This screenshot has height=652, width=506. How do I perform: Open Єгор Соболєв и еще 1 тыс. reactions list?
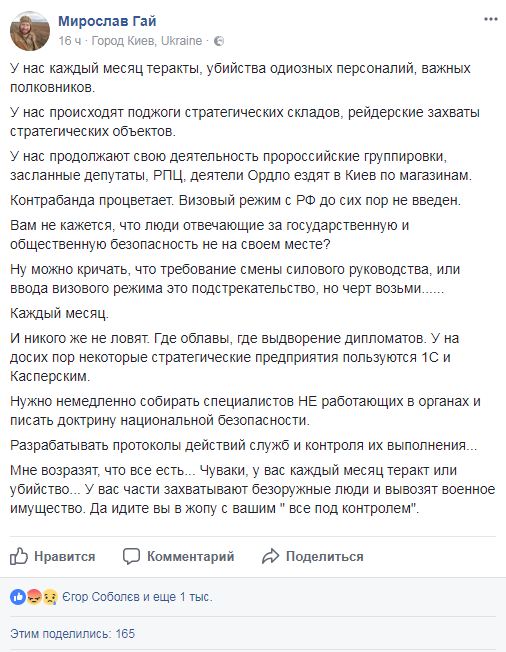coord(137,597)
